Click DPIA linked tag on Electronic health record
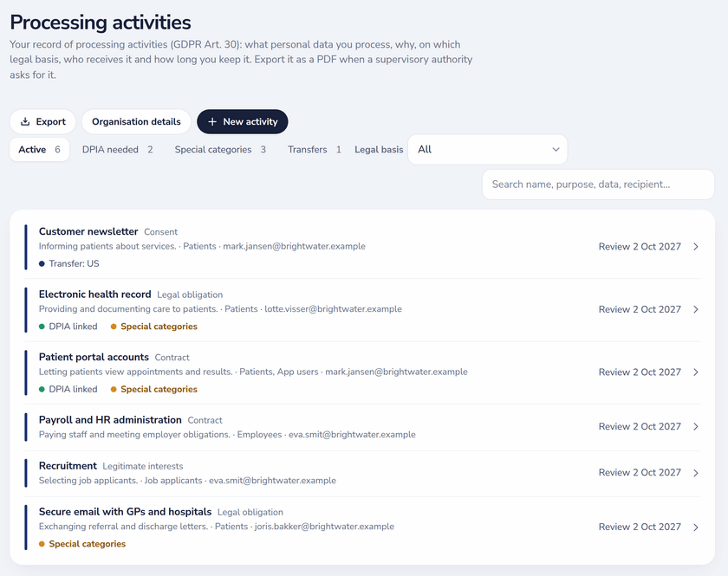The width and height of the screenshot is (728, 576). [68, 327]
